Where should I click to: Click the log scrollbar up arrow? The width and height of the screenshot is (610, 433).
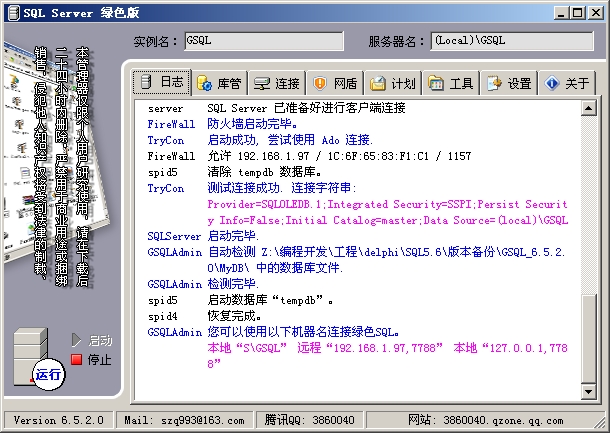point(589,108)
